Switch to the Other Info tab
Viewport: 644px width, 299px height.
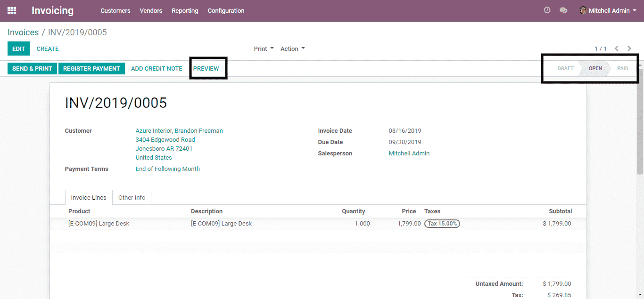pyautogui.click(x=132, y=197)
